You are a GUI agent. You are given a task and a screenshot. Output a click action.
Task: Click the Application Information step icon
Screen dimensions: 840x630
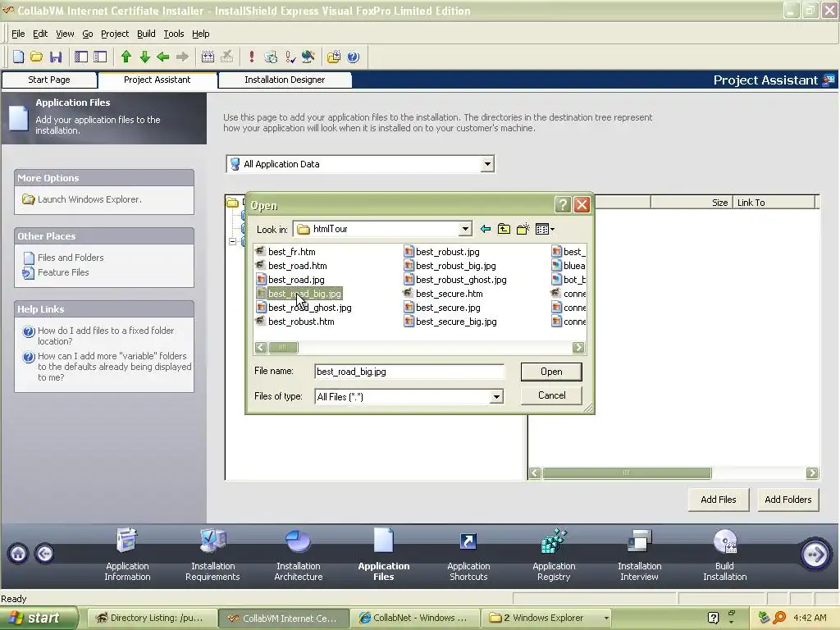[127, 541]
